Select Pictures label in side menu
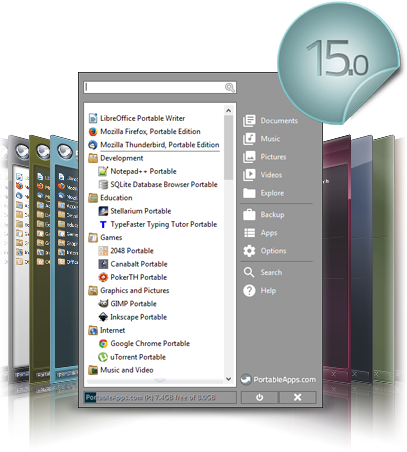 (273, 157)
